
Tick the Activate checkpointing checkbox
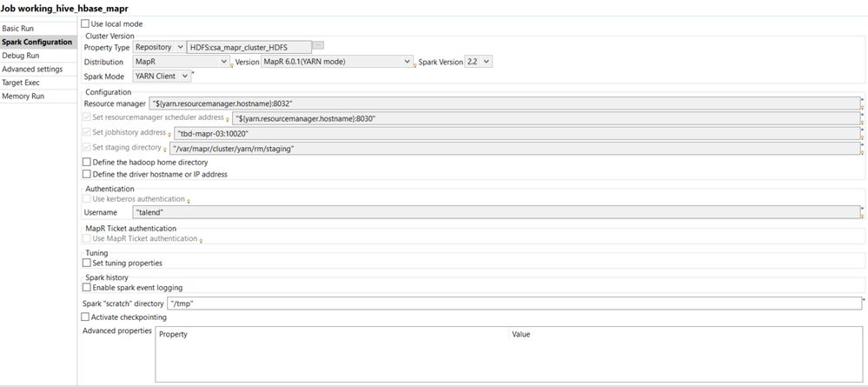[85, 317]
